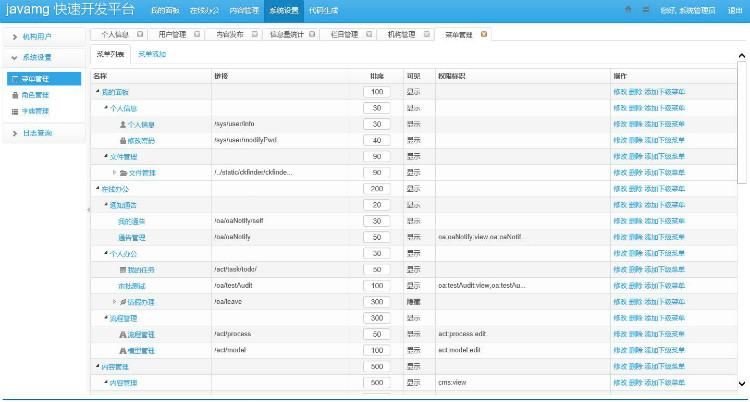
Task: Click the user icon in the /sys/user/info row
Action: [123, 124]
